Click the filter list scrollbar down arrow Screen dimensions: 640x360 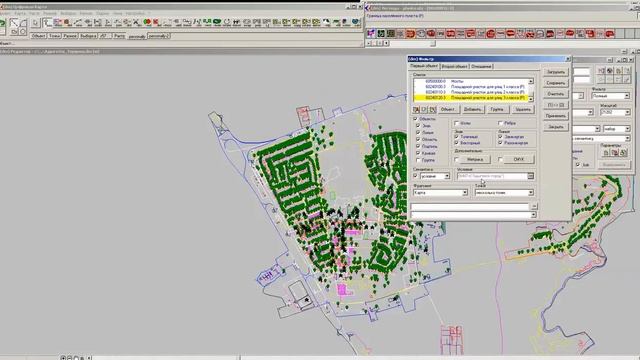pyautogui.click(x=531, y=99)
